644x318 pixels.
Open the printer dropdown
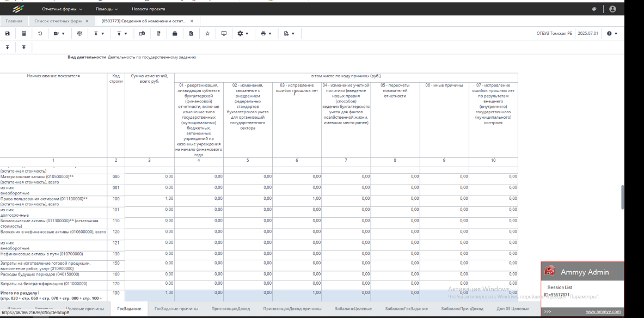pos(266,34)
